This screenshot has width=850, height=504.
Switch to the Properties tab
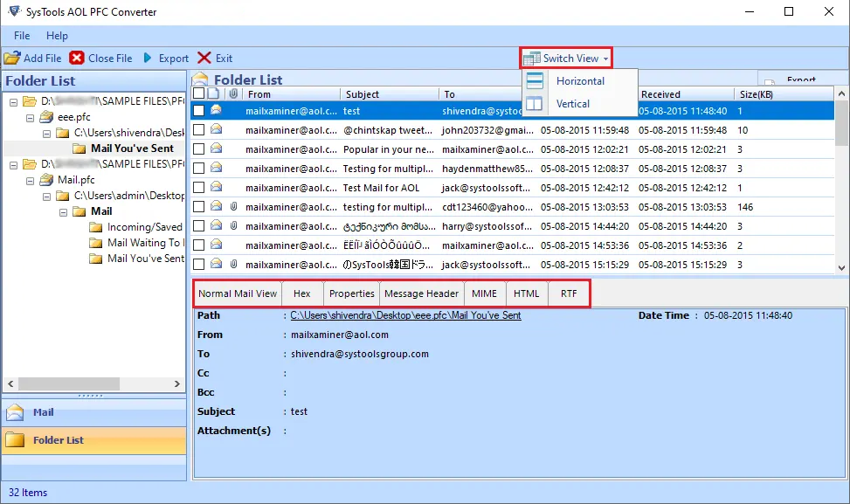[352, 293]
